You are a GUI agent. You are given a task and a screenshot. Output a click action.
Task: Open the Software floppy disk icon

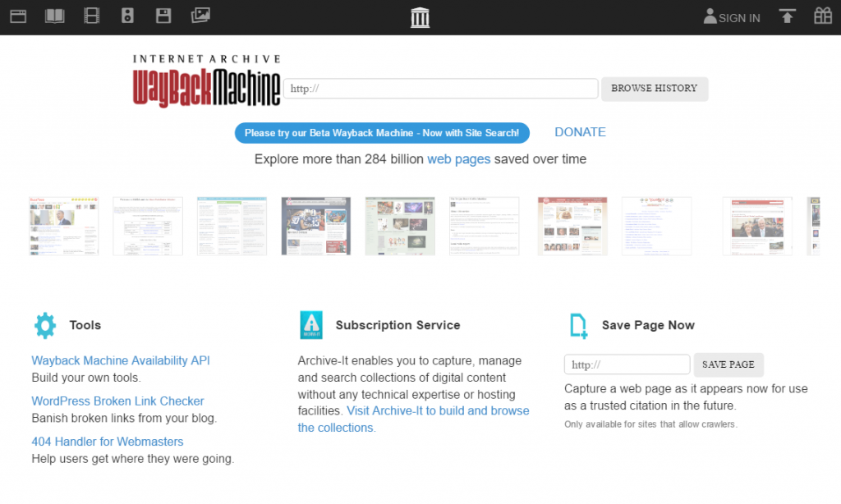(x=163, y=16)
